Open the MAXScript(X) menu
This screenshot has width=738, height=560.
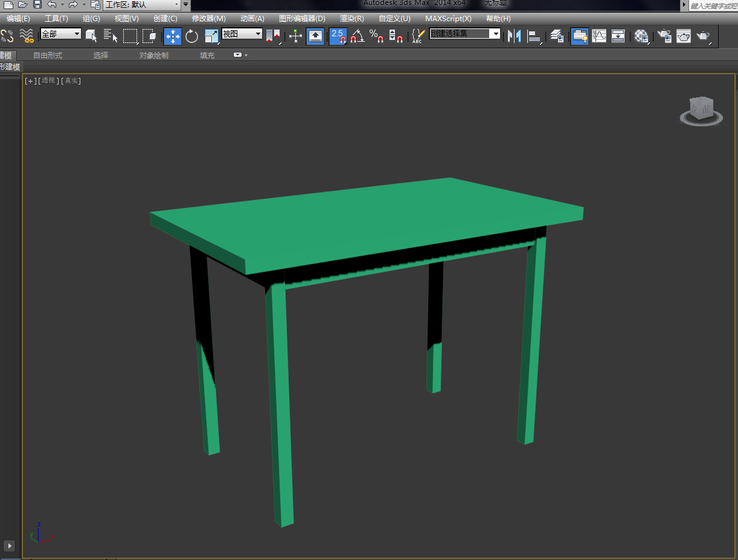(x=448, y=19)
